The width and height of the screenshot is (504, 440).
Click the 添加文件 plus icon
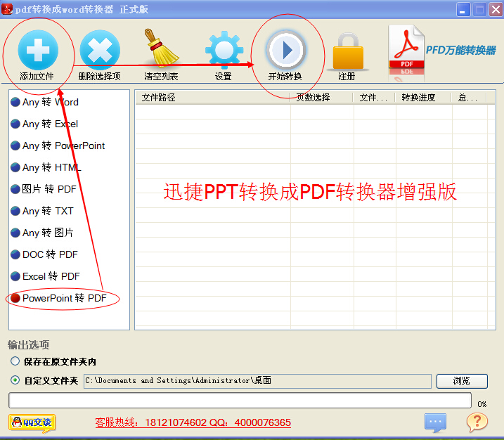38,50
